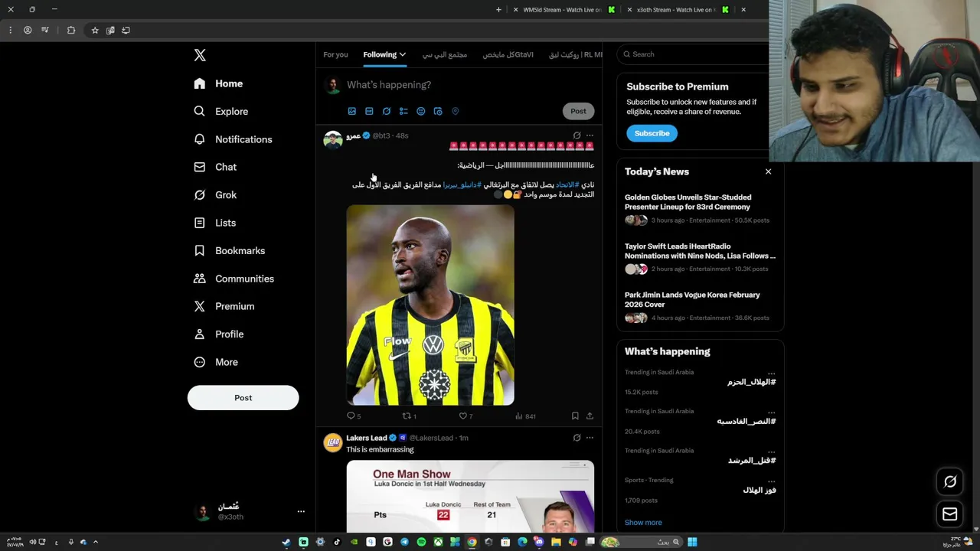Image resolution: width=980 pixels, height=551 pixels.
Task: Open the emoji picker in composer
Action: tap(420, 111)
